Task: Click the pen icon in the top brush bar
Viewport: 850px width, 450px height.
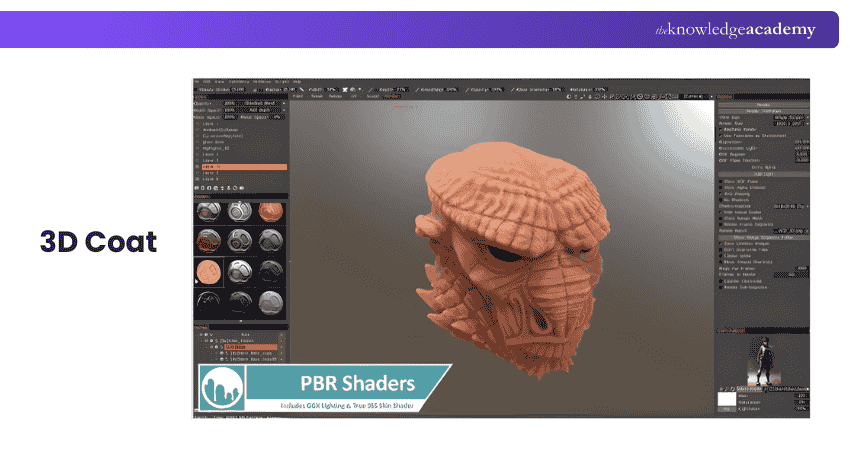Action: pyautogui.click(x=302, y=89)
